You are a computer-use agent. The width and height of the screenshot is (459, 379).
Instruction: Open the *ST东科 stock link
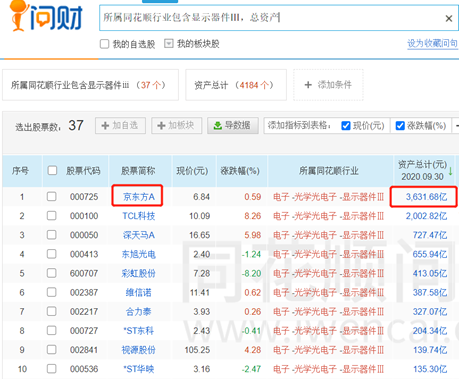[139, 331]
